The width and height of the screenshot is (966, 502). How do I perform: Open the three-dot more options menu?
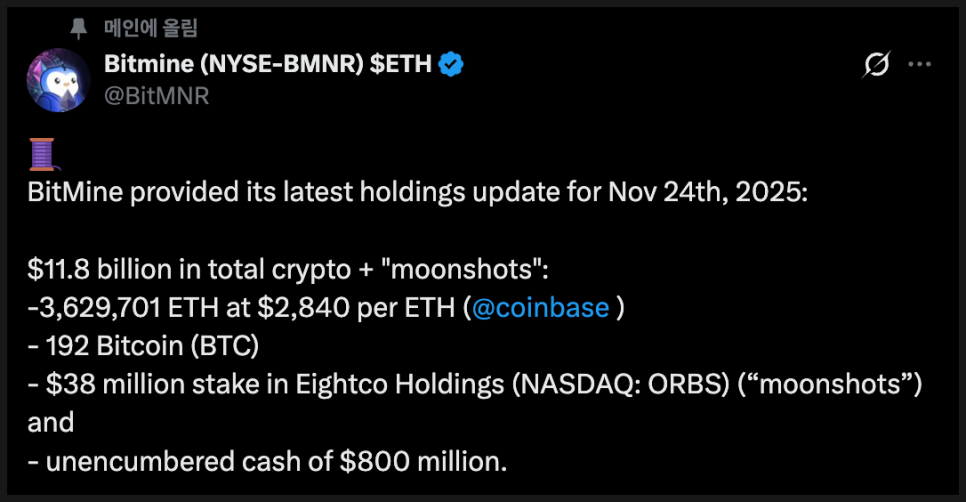coord(919,66)
